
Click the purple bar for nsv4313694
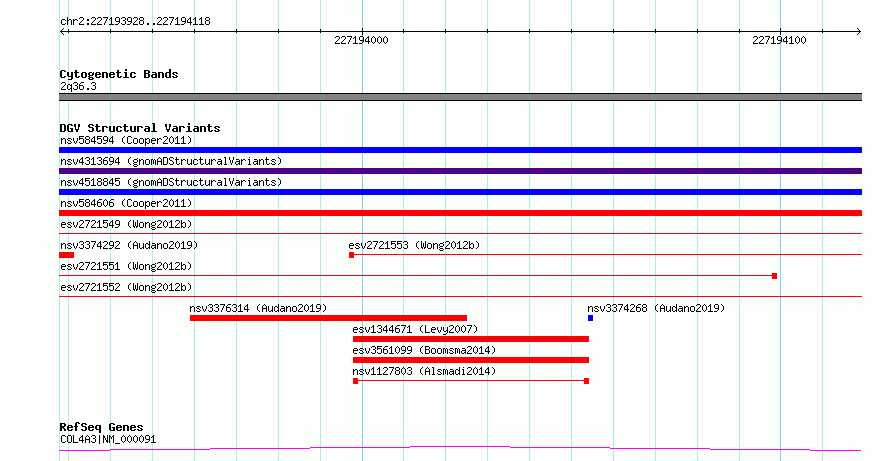(460, 171)
